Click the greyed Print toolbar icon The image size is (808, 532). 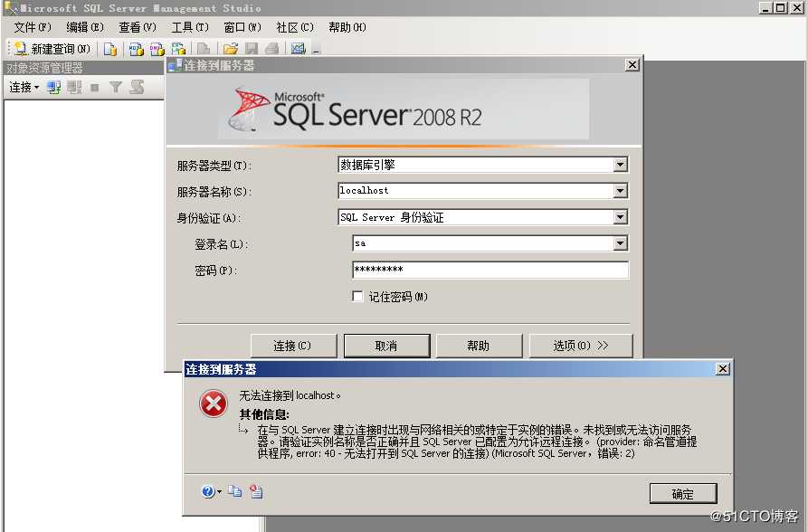pos(272,49)
